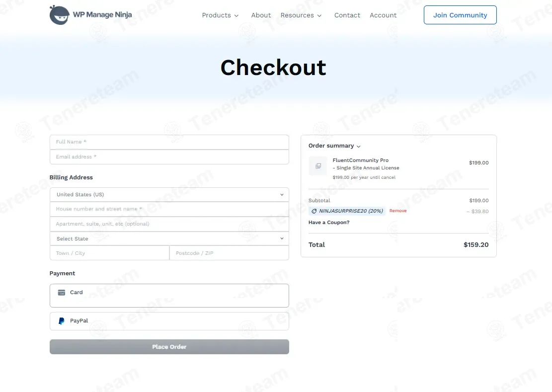Screen dimensions: 552x392
Task: Navigate to Account in the header
Action: [383, 15]
